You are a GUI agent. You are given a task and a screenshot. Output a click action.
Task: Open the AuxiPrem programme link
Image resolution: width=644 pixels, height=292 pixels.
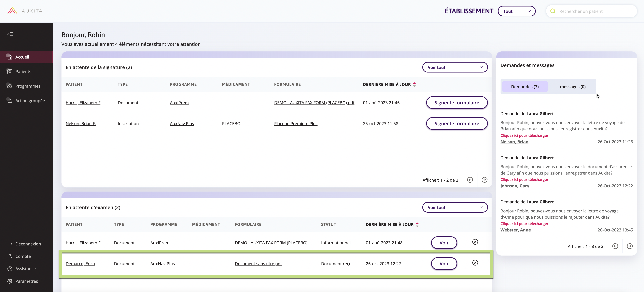tap(179, 103)
